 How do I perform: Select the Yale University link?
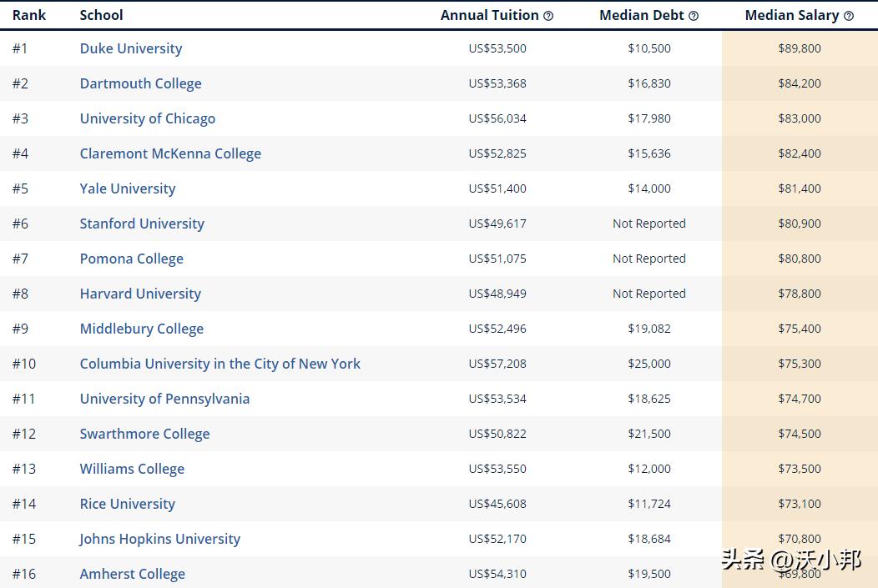[x=128, y=188]
